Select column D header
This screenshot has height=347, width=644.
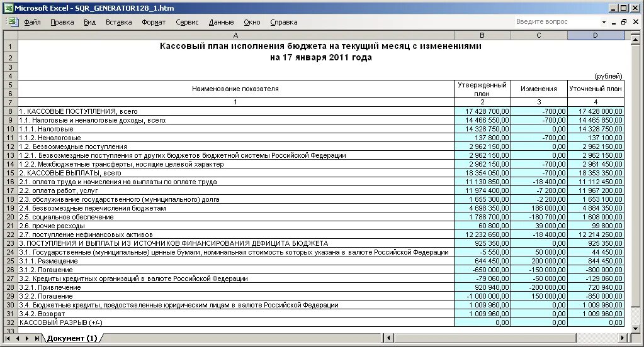(596, 36)
